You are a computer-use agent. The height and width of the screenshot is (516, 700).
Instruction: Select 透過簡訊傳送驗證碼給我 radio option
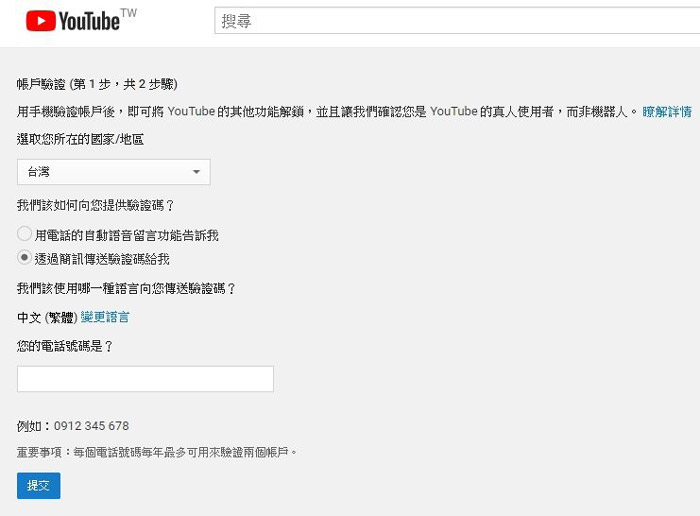[24, 258]
